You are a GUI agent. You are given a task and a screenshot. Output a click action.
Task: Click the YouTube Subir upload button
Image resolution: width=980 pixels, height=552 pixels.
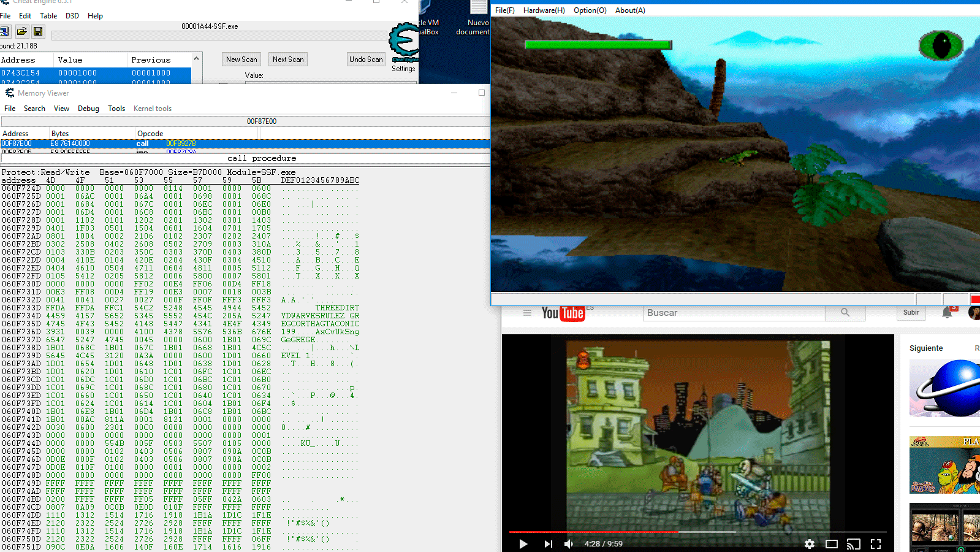click(x=911, y=313)
